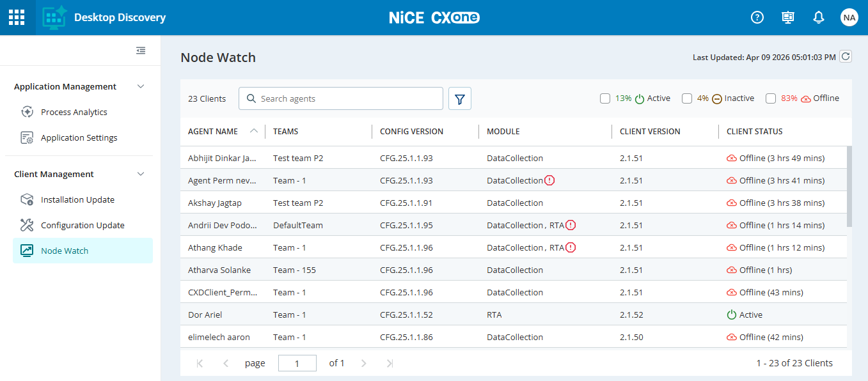The image size is (868, 381).
Task: Click the table vertical scrollbar
Action: pos(849,187)
